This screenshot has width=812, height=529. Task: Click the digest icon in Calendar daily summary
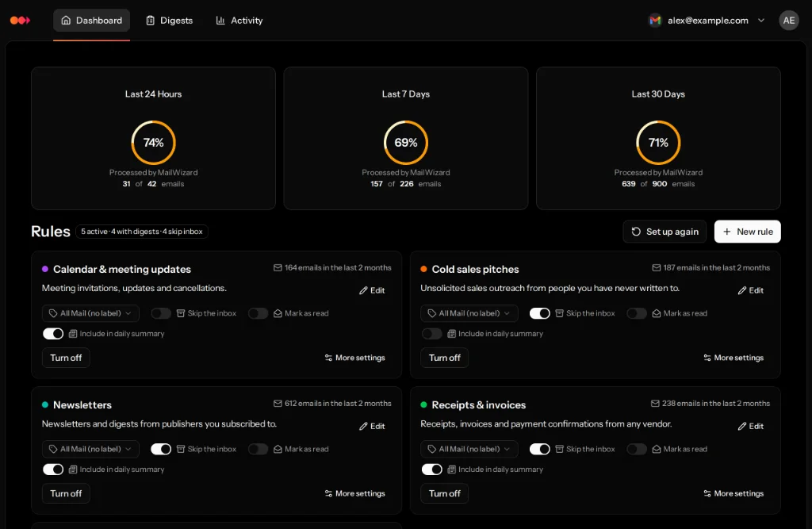point(73,334)
